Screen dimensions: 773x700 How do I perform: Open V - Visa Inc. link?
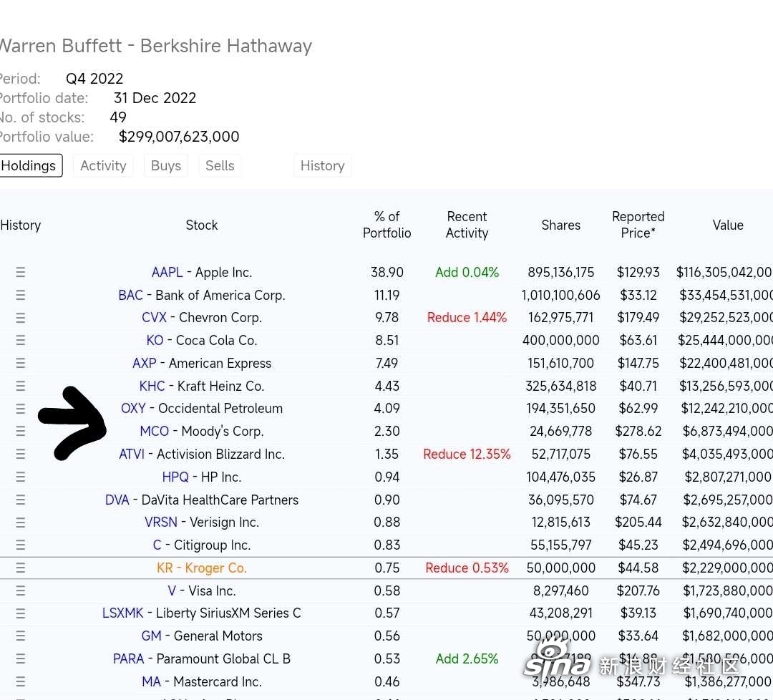202,590
